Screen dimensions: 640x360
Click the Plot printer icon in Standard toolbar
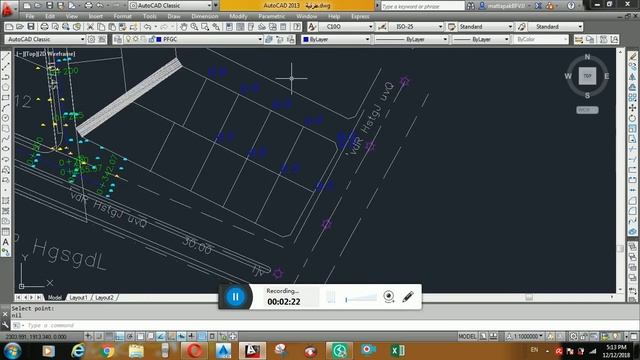point(44,27)
